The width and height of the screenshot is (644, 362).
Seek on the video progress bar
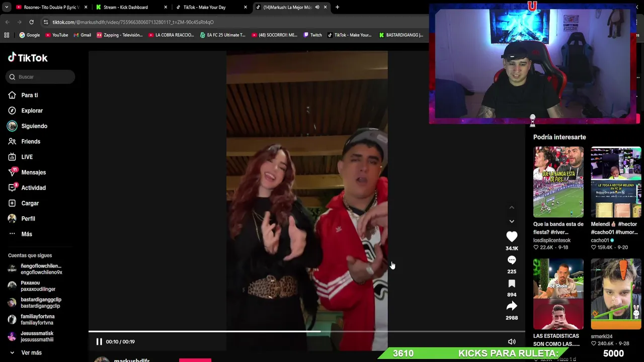coord(307,331)
